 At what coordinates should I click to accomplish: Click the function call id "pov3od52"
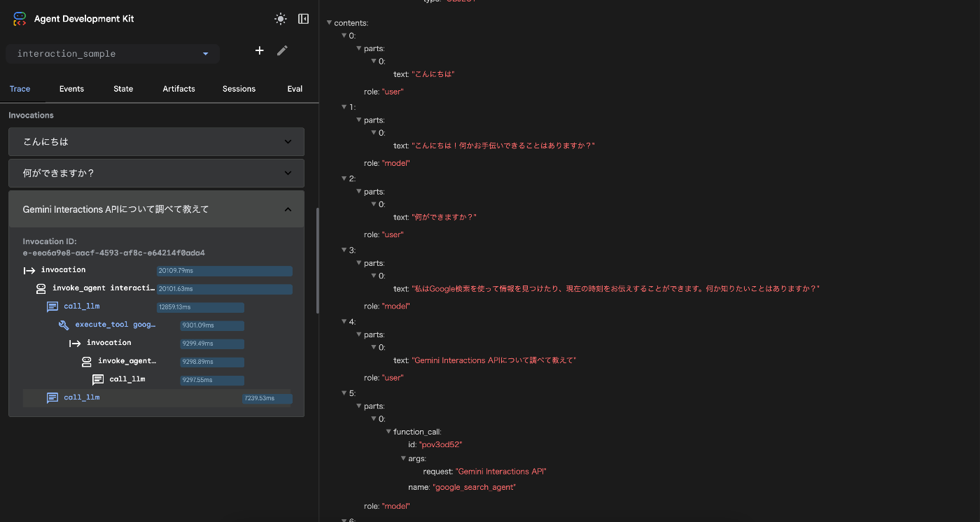441,445
